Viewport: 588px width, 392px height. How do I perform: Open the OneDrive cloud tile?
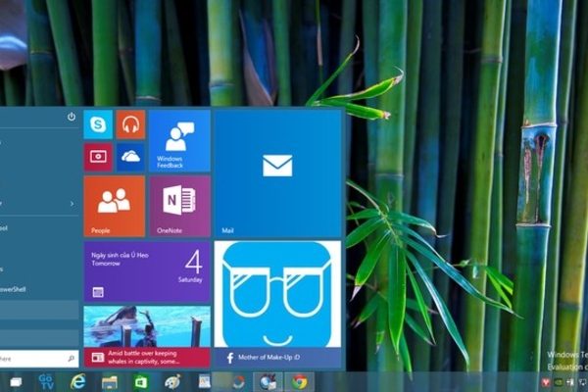(130, 157)
